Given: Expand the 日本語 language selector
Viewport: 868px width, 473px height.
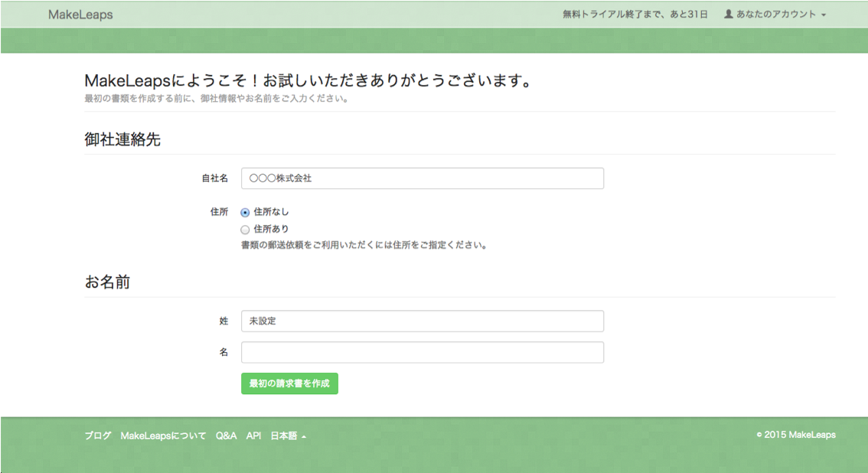Looking at the screenshot, I should click(288, 436).
